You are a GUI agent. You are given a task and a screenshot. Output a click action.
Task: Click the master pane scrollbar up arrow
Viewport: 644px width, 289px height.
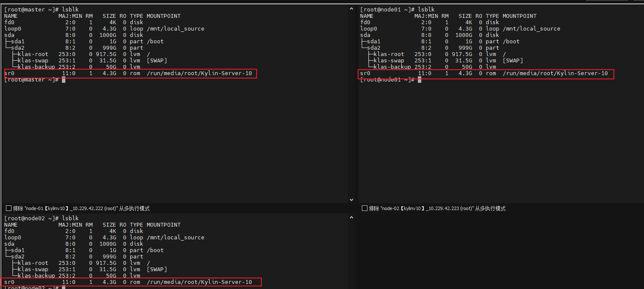tap(351, 8)
